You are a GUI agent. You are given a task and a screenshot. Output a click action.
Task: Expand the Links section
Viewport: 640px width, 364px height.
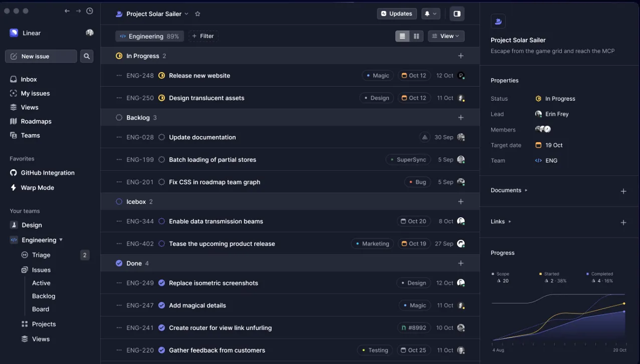pos(501,221)
